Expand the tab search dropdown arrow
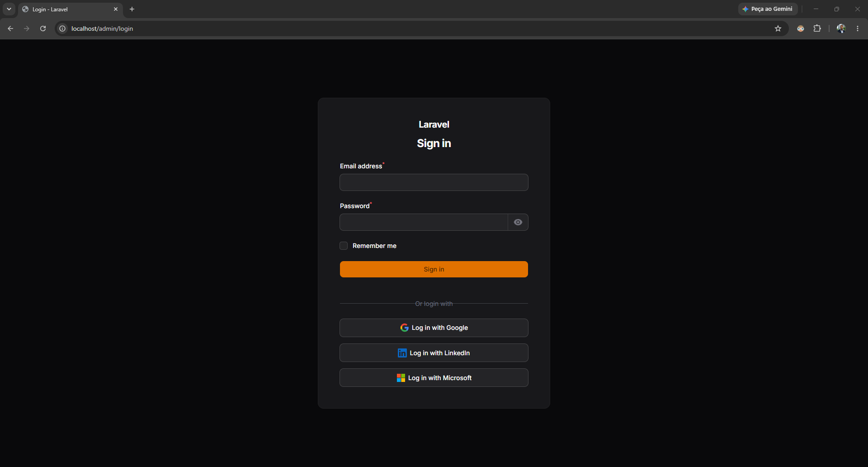Image resolution: width=868 pixels, height=467 pixels. [9, 9]
